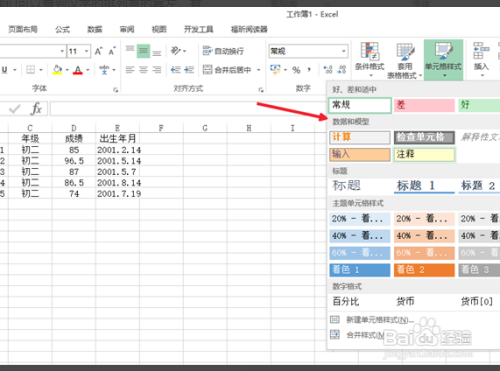The width and height of the screenshot is (500, 371).
Task: Switch to the Data (数据) tab
Action: (95, 29)
